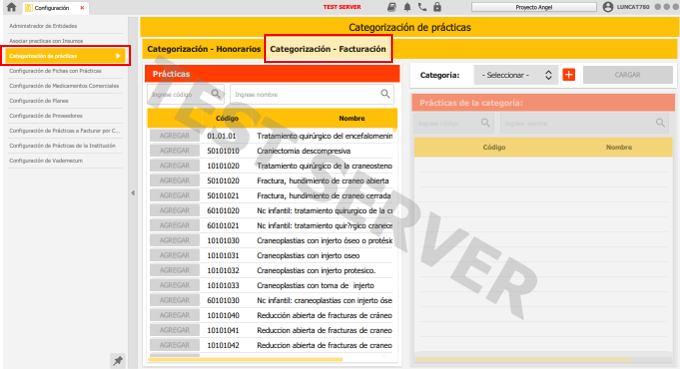Open notifications bell icon
Viewport: 680px width, 369px height.
click(407, 7)
